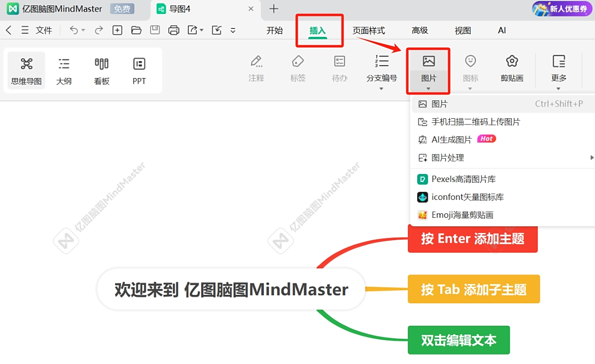Click the undo icon

tap(74, 30)
